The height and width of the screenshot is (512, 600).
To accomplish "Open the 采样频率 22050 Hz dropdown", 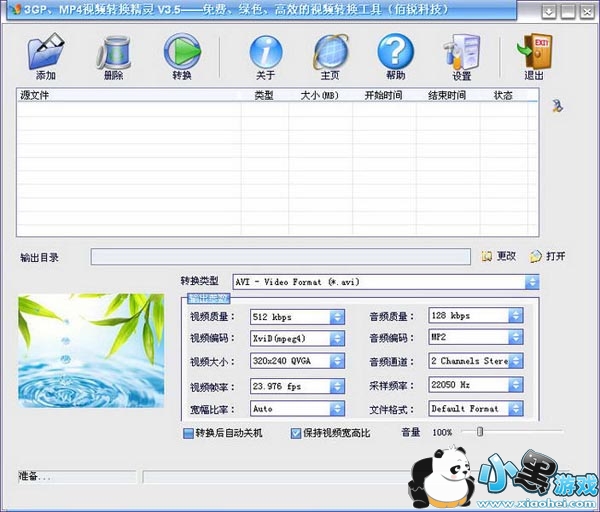I will [x=515, y=385].
